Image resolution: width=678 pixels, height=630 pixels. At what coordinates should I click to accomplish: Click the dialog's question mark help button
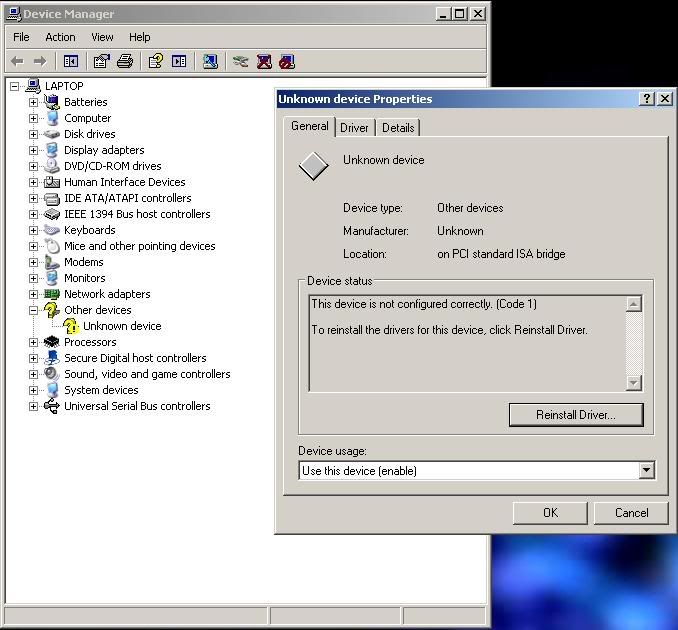[647, 98]
